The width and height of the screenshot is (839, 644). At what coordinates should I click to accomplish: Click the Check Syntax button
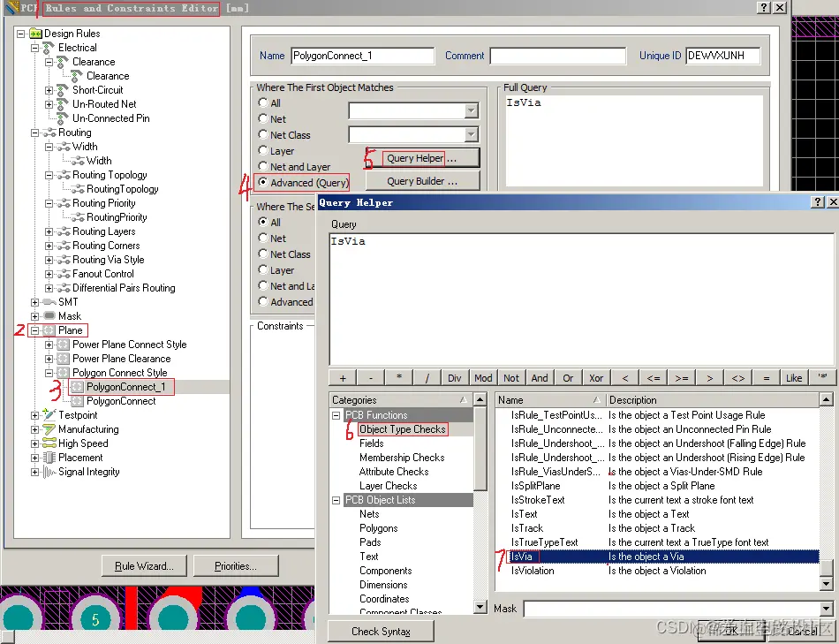click(381, 632)
